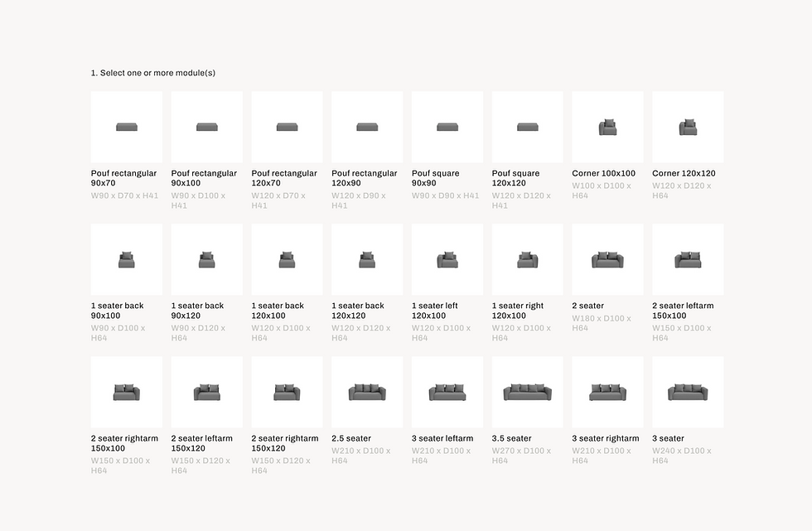Click the 3 seater rightarm label
The height and width of the screenshot is (531, 812).
pyautogui.click(x=606, y=438)
